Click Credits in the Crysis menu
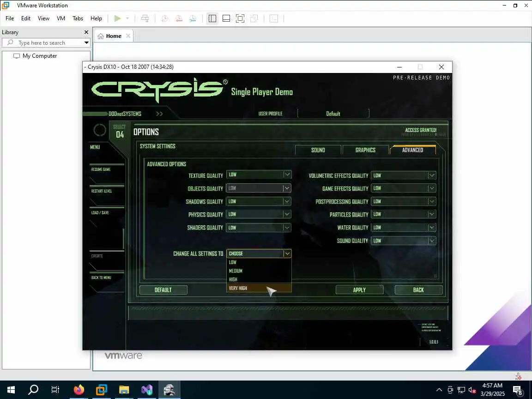This screenshot has width=532, height=399. tap(97, 256)
